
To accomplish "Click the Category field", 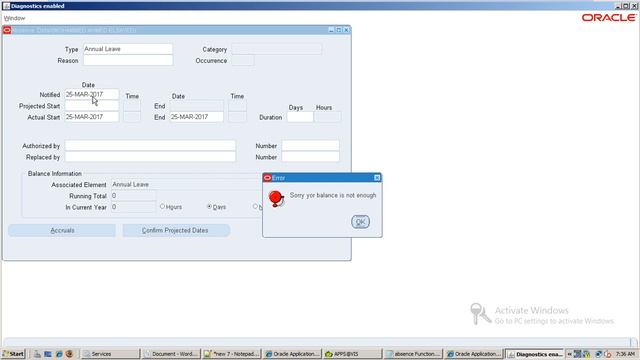I will (276, 49).
